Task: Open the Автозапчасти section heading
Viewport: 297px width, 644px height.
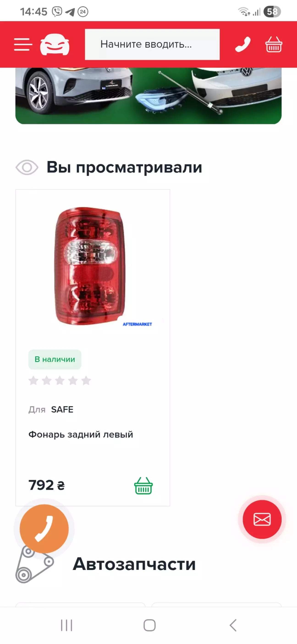Action: 134,564
